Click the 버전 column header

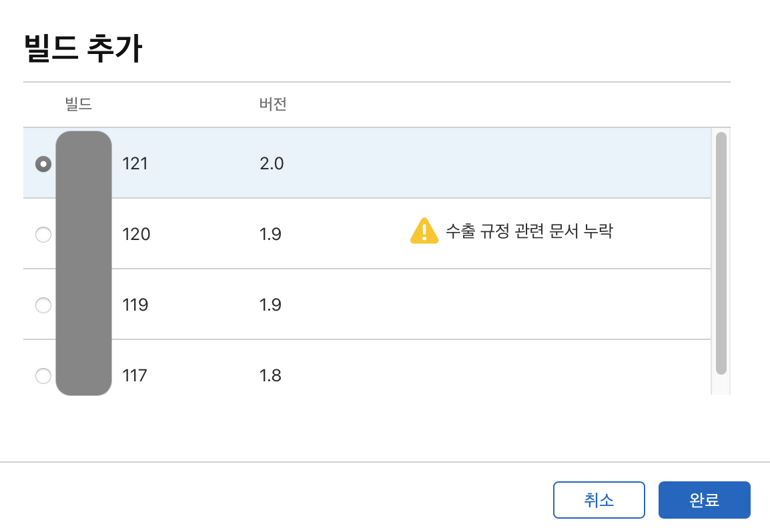click(x=273, y=105)
